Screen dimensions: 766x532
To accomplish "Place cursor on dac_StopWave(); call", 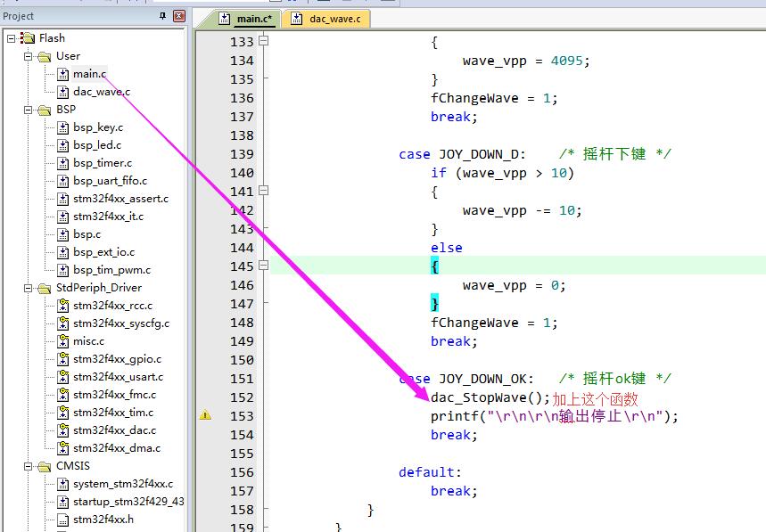I will (x=490, y=397).
